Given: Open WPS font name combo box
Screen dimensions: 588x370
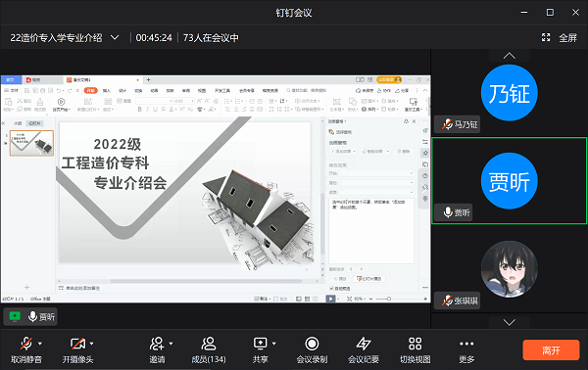Looking at the screenshot, I should [x=154, y=101].
